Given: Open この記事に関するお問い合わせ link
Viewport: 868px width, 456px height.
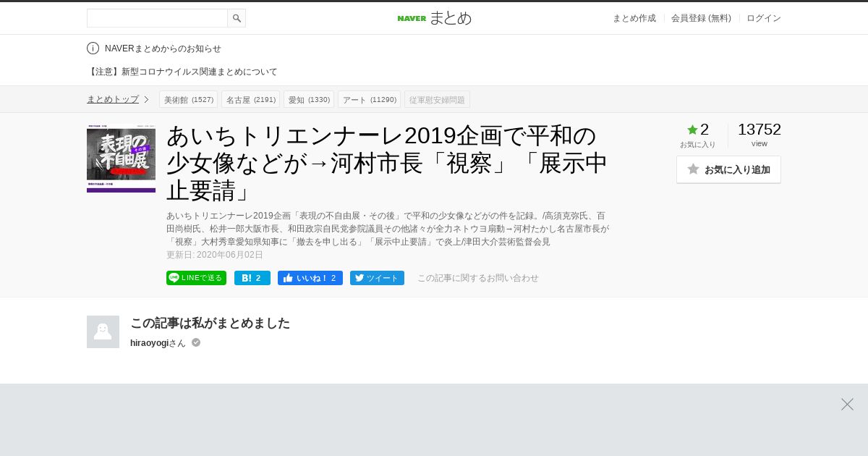Looking at the screenshot, I should pyautogui.click(x=477, y=278).
